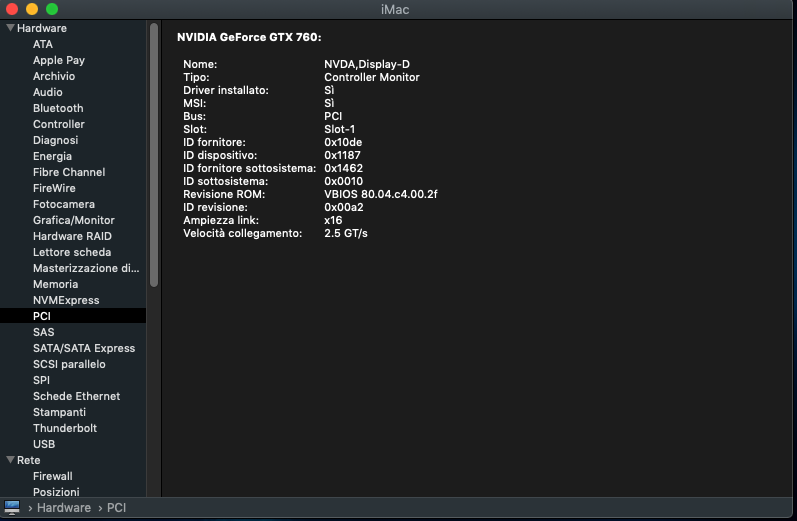Click the 0x00a2 revision ID value

[x=344, y=207]
